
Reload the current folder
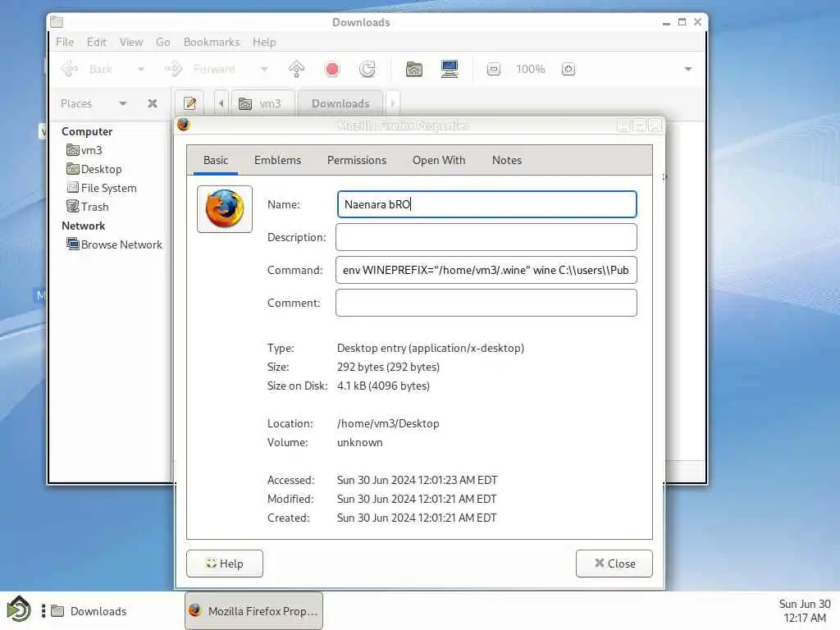(367, 69)
